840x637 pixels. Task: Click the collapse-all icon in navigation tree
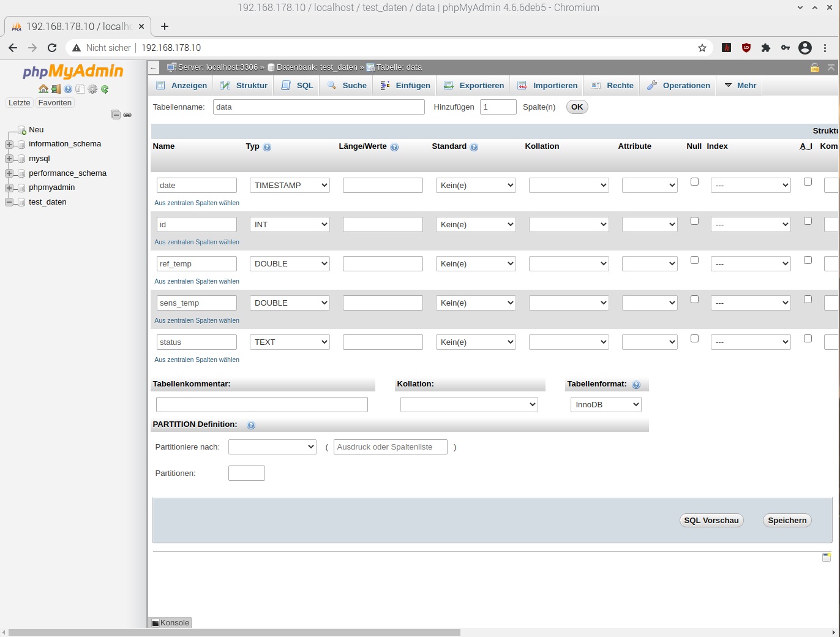[x=115, y=115]
